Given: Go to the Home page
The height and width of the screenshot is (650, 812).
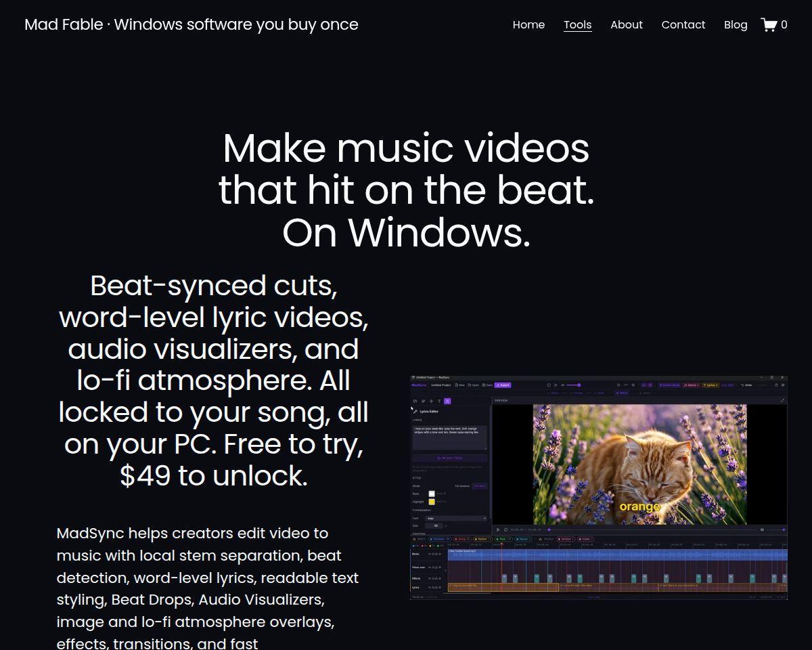Looking at the screenshot, I should [x=528, y=25].
